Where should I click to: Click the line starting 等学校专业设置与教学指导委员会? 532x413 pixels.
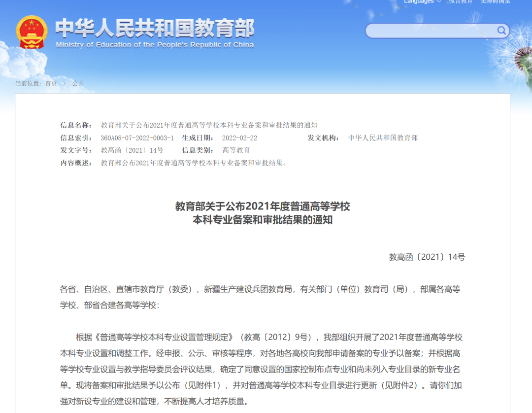tap(260, 369)
